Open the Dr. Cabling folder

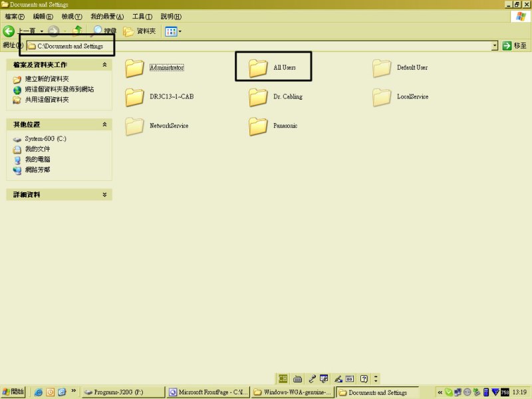point(258,96)
